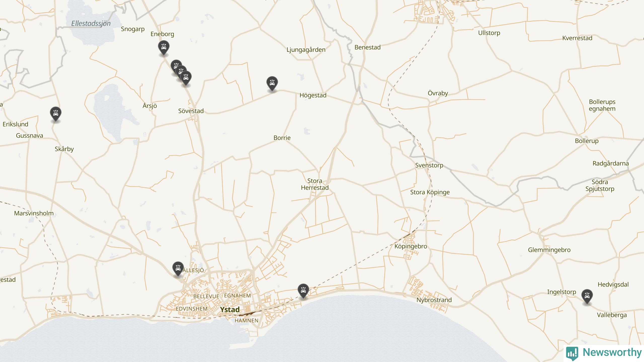Click the Ystad city label

[230, 309]
